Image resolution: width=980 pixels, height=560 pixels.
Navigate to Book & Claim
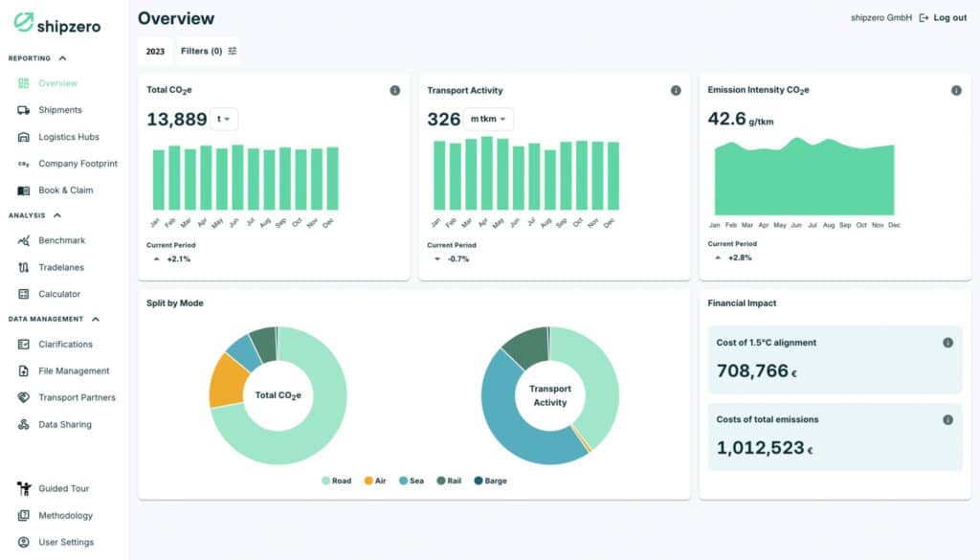click(x=67, y=190)
